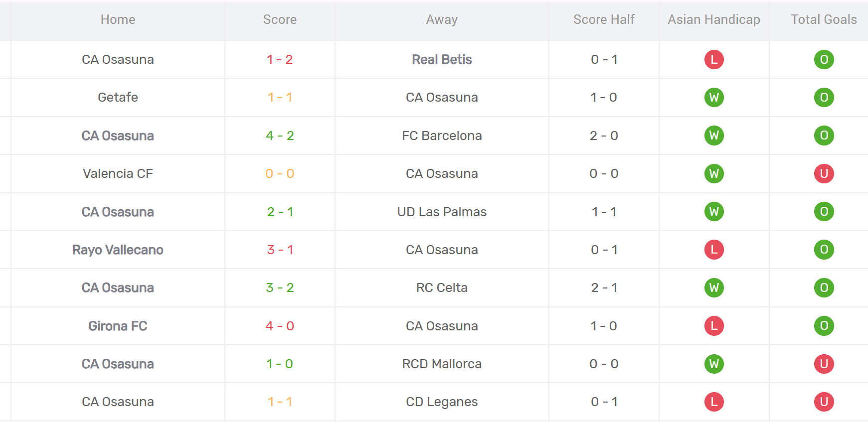The width and height of the screenshot is (868, 424).
Task: Click the 2 - 1 half score in RC Celta row
Action: (603, 287)
